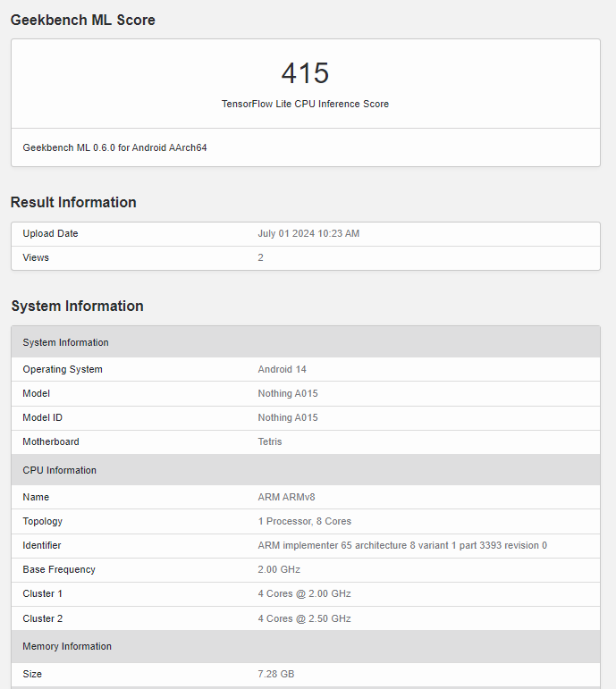This screenshot has width=616, height=689.
Task: Click the Memory Information section header
Action: pyautogui.click(x=306, y=647)
